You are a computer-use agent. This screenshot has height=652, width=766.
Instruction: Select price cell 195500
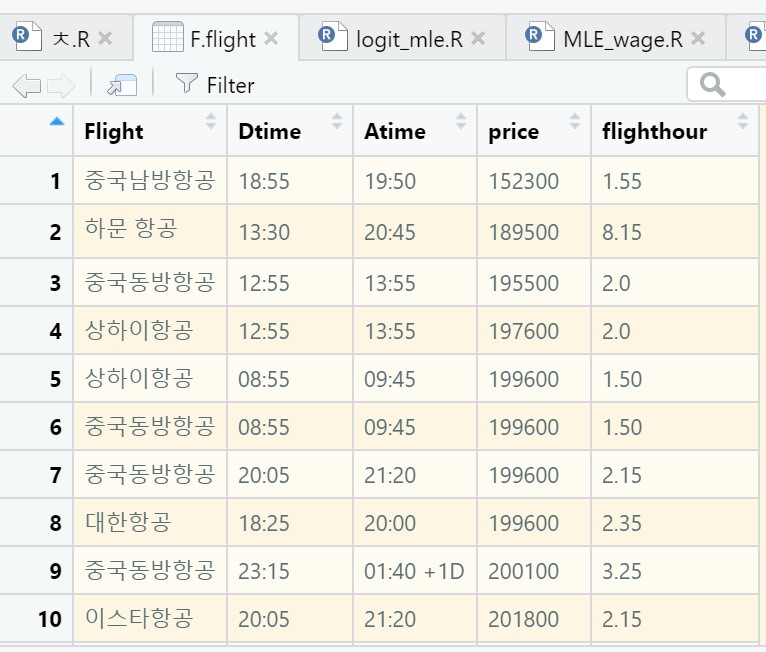tap(534, 283)
